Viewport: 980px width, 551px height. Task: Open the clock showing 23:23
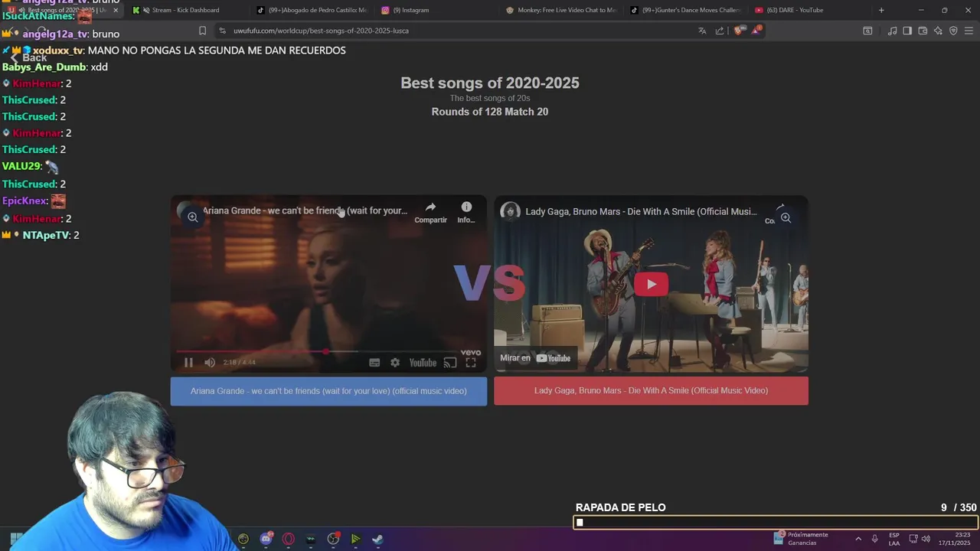point(954,539)
